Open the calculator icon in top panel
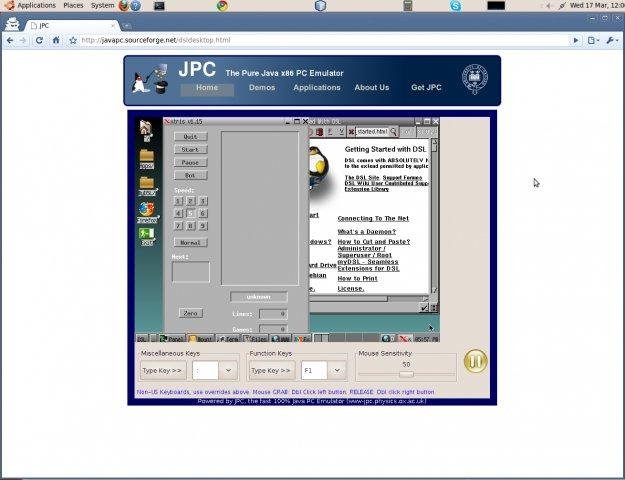Viewport: 625px width, 480px height. [407, 6]
